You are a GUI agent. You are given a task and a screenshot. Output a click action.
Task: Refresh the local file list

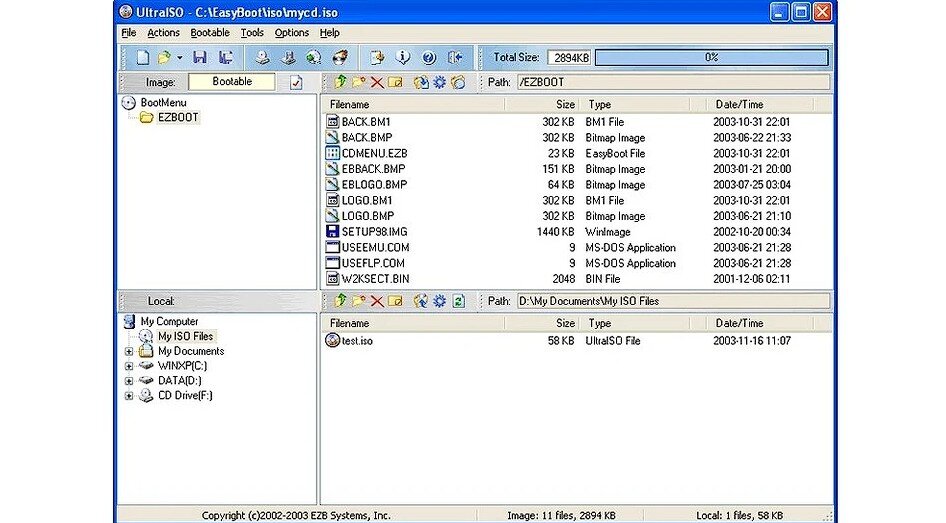[x=459, y=300]
